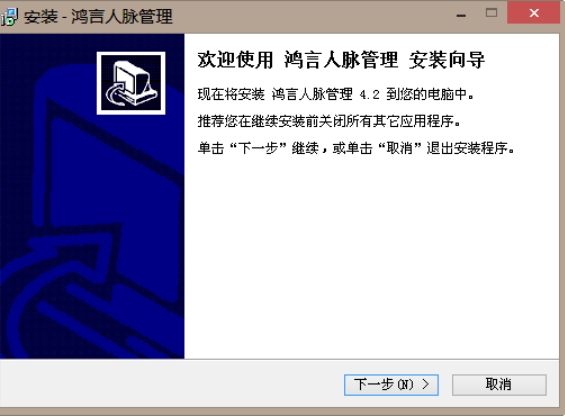This screenshot has width=565, height=417.
Task: Click the computer setup icon in blue banner
Action: [131, 83]
